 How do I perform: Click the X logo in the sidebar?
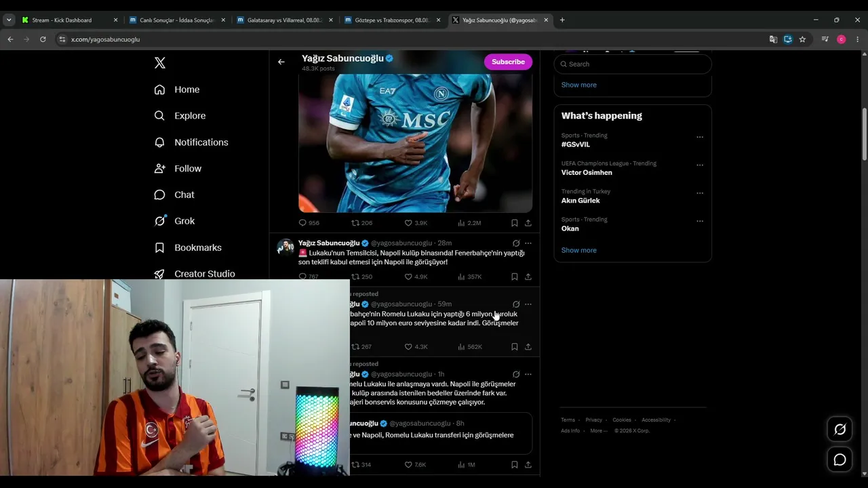click(160, 63)
